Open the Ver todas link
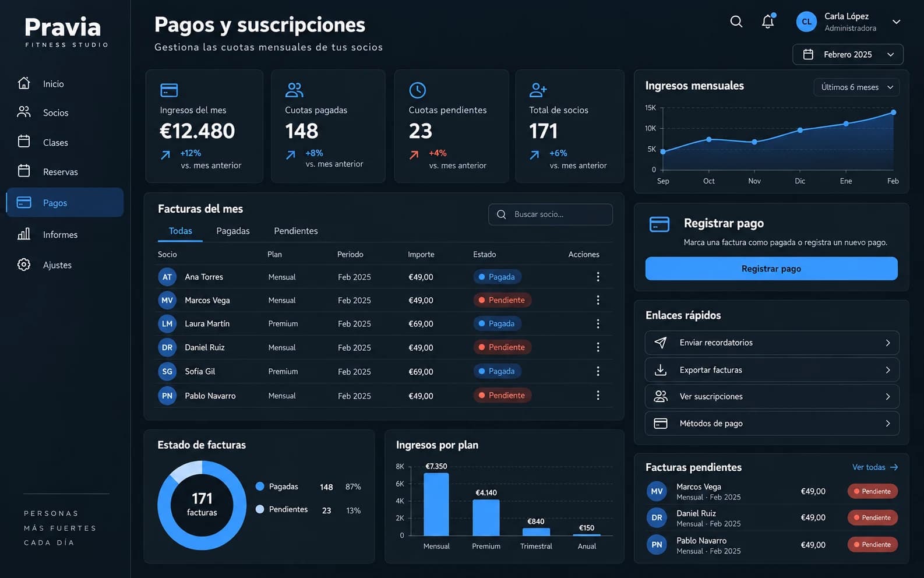 pyautogui.click(x=875, y=467)
